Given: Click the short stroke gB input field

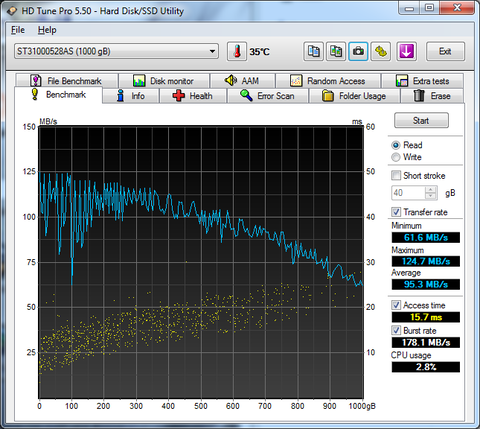Looking at the screenshot, I should tap(409, 193).
